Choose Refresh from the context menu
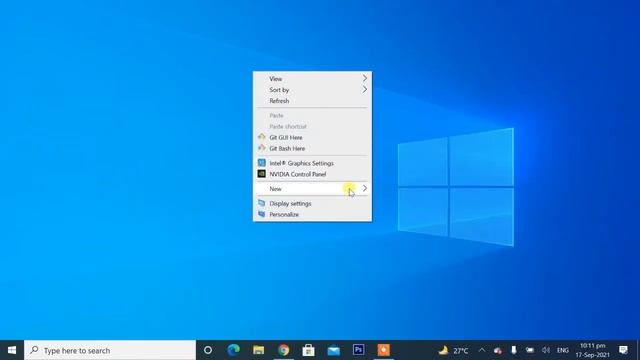The height and width of the screenshot is (360, 640). (x=312, y=101)
